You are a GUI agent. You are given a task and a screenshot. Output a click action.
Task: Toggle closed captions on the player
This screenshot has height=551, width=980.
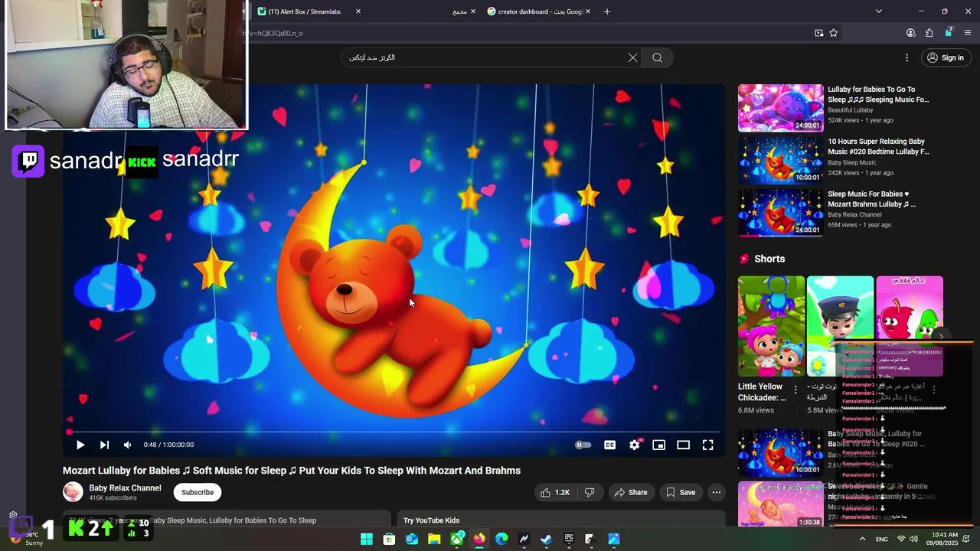[609, 445]
